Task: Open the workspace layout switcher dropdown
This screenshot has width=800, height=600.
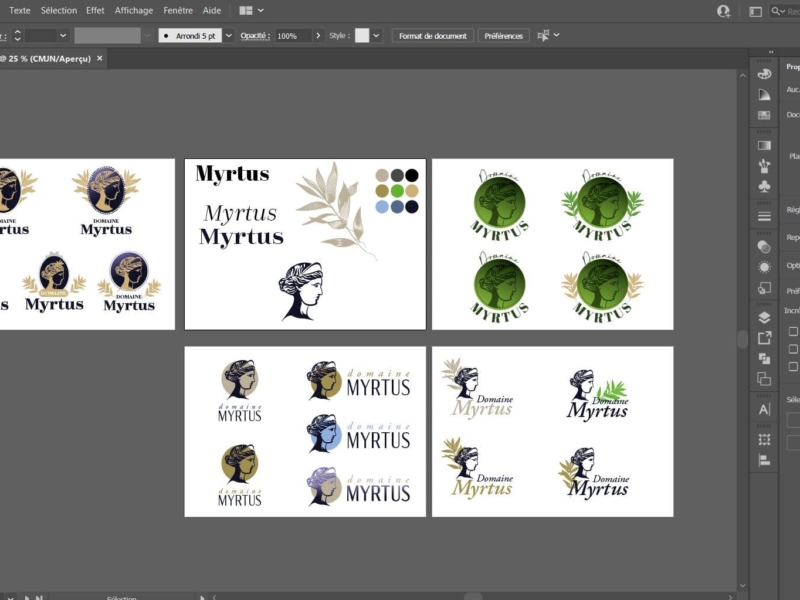Action: pyautogui.click(x=252, y=10)
